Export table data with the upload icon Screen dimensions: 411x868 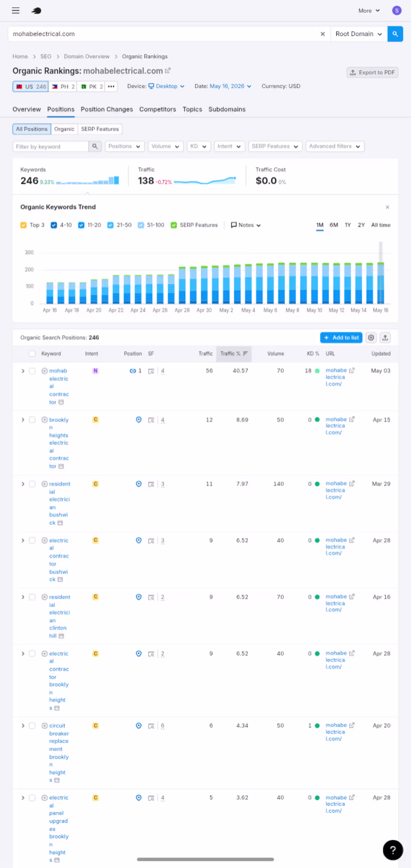click(385, 338)
